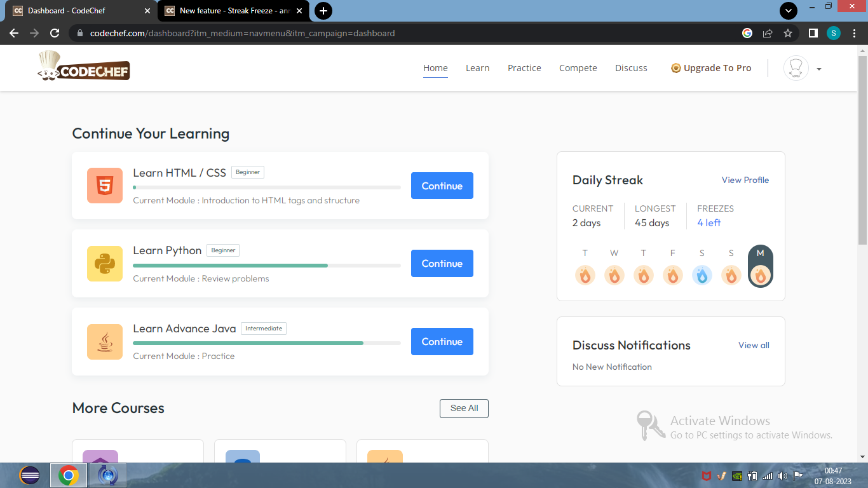Open the Discuss menu
This screenshot has width=868, height=488.
pyautogui.click(x=631, y=68)
